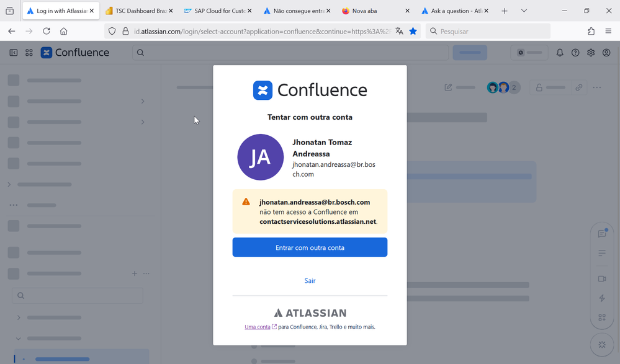Image resolution: width=620 pixels, height=364 pixels.
Task: Click the translate page icon
Action: (x=399, y=31)
